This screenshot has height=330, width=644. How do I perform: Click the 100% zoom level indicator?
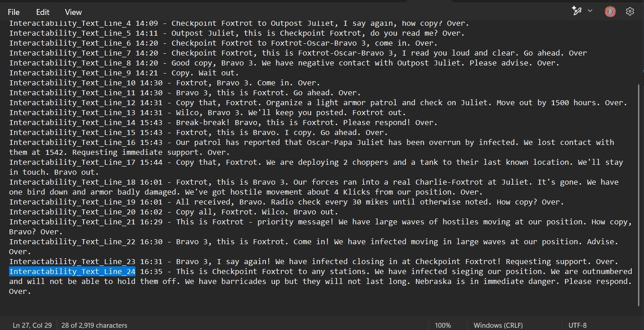tap(443, 325)
